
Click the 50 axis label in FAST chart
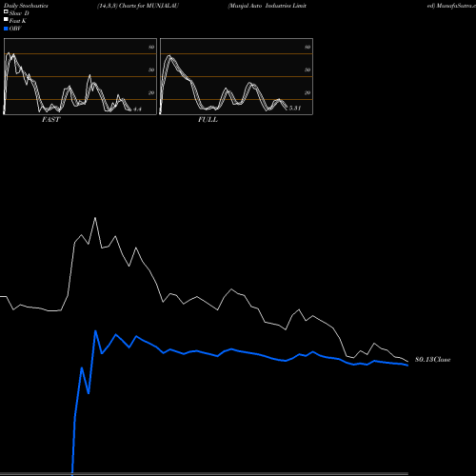(151, 69)
